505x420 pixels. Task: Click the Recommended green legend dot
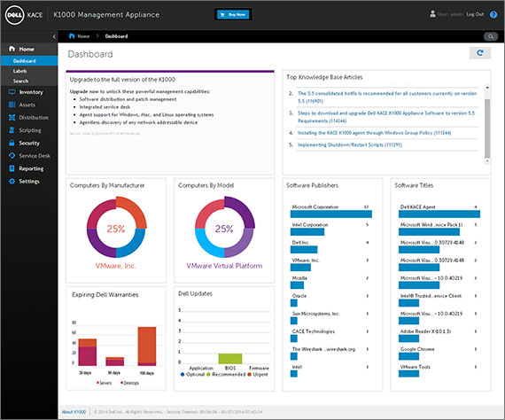[x=208, y=374]
